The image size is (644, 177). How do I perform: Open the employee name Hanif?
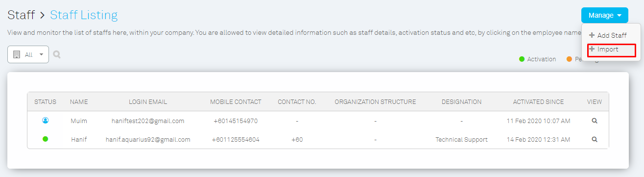79,139
